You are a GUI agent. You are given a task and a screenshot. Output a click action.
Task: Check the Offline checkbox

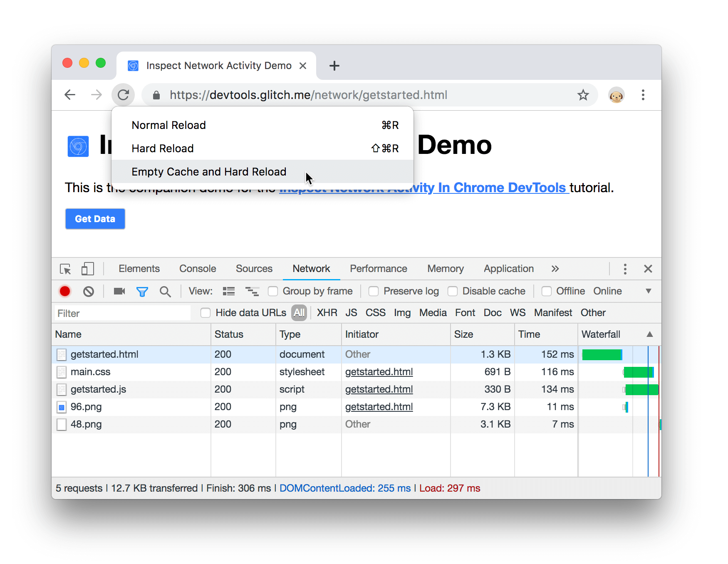[547, 291]
